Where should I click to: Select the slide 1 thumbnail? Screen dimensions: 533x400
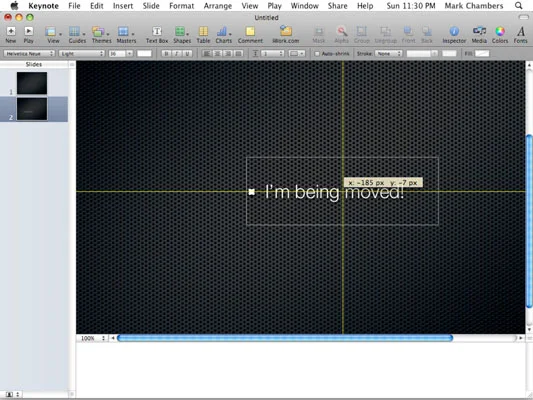32,83
